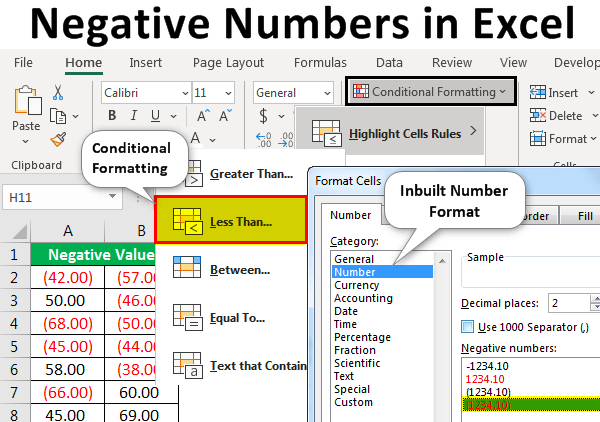Click the Select All corner triangle
The width and height of the screenshot is (600, 422).
tap(19, 232)
